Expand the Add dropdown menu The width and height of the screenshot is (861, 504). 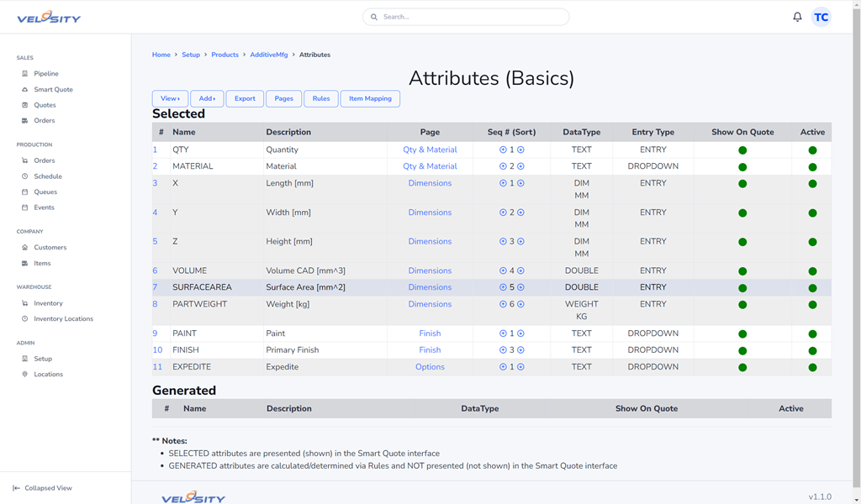pos(207,98)
